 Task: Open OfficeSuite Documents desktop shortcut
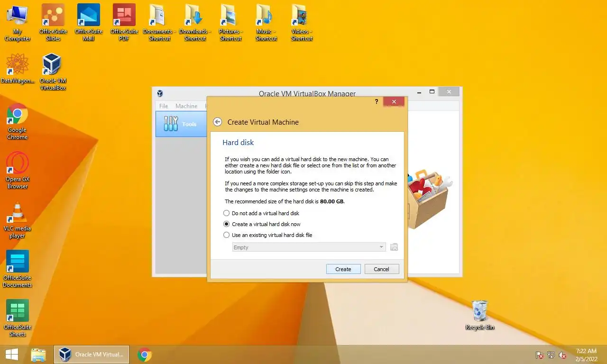pyautogui.click(x=18, y=269)
